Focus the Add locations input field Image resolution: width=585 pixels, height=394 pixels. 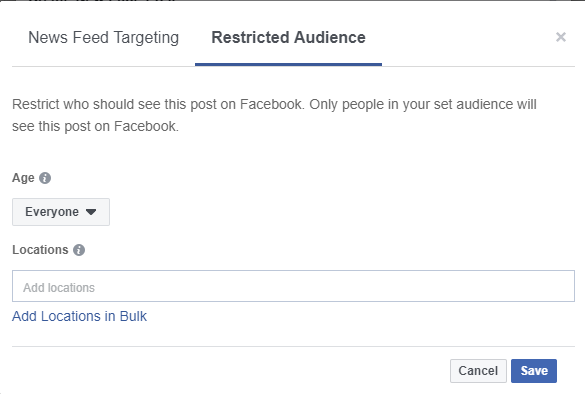coord(293,286)
